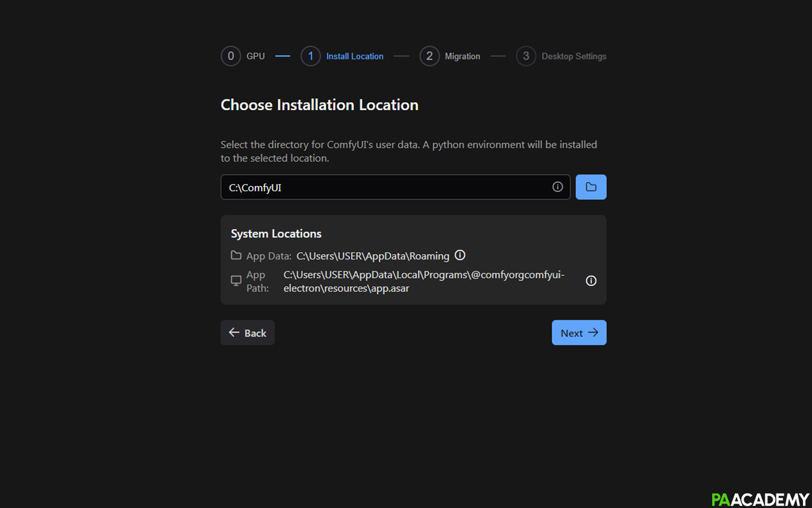Open the Desktop Settings step circle
The height and width of the screenshot is (508, 812).
526,56
